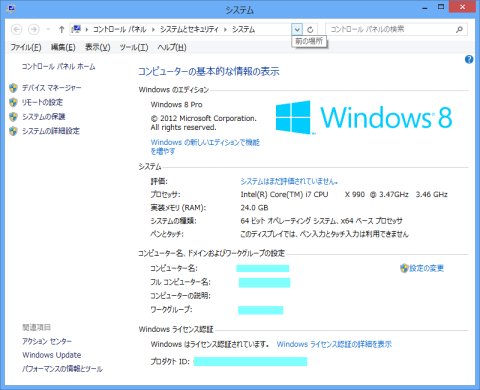Maximize the システム window
The height and width of the screenshot is (390, 480).
[441, 7]
